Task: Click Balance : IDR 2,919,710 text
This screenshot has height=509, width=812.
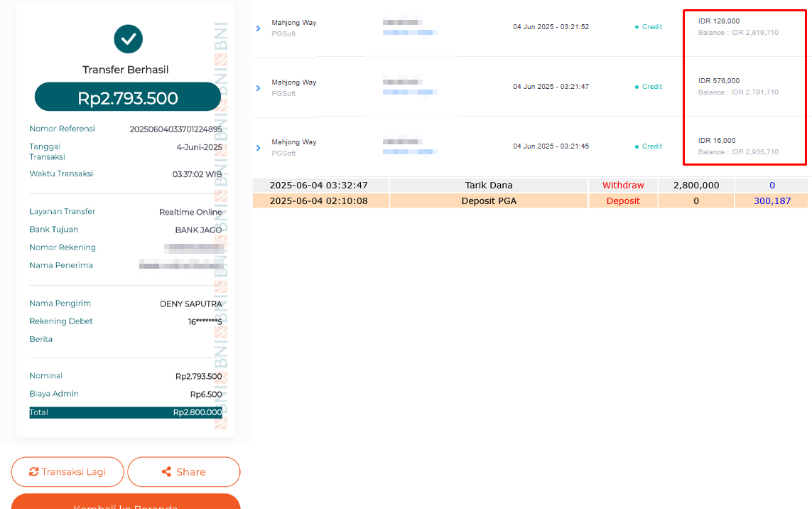Action: (x=738, y=33)
